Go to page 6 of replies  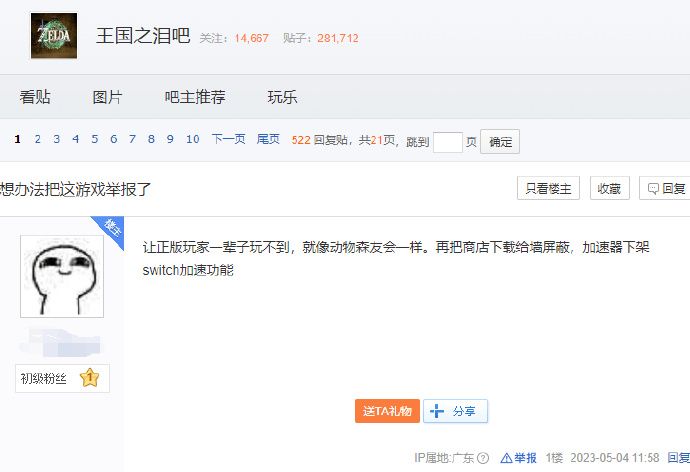point(114,139)
